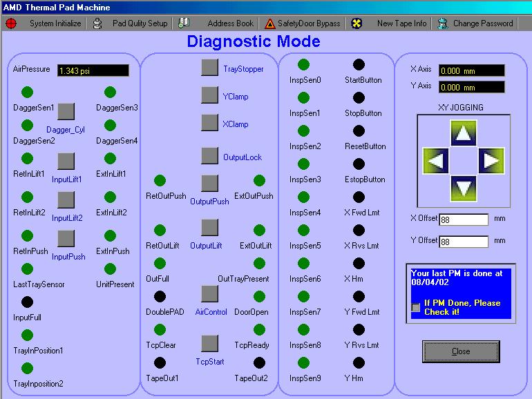Click the Y Hm black indicator
Screen dimensions: 532x399
(359, 362)
